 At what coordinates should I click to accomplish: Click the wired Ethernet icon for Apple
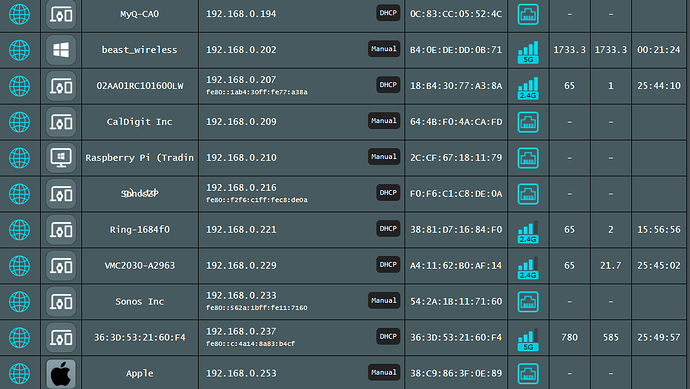[528, 374]
